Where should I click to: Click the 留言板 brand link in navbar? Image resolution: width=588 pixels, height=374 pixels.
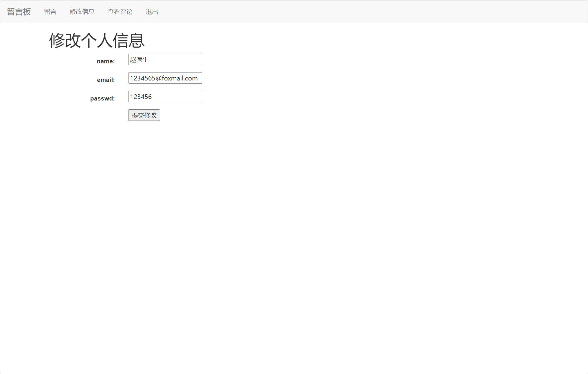point(19,11)
